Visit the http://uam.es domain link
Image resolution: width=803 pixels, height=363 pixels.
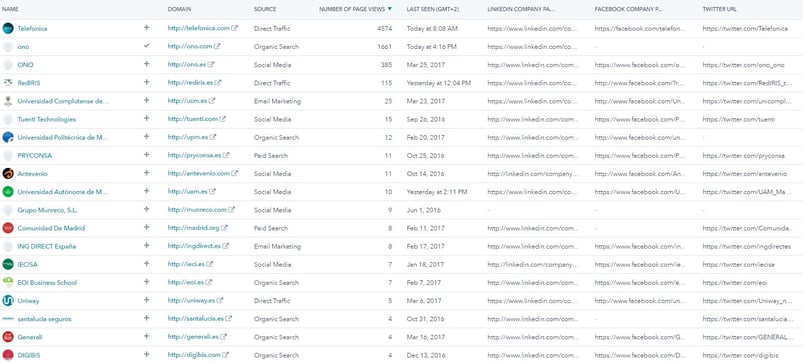(187, 191)
